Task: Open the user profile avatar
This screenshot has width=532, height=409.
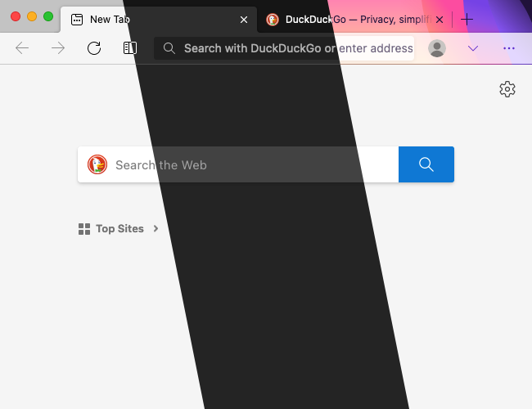Action: [437, 48]
